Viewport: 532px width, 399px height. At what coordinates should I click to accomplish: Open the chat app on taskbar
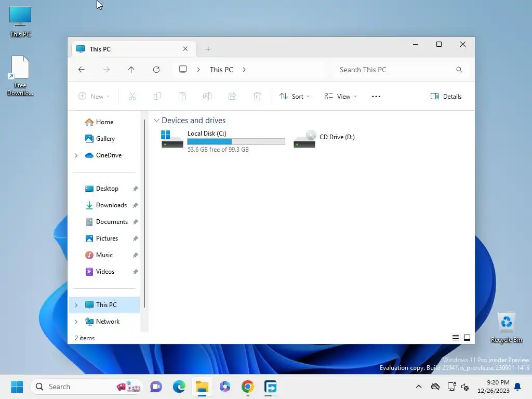(156, 387)
